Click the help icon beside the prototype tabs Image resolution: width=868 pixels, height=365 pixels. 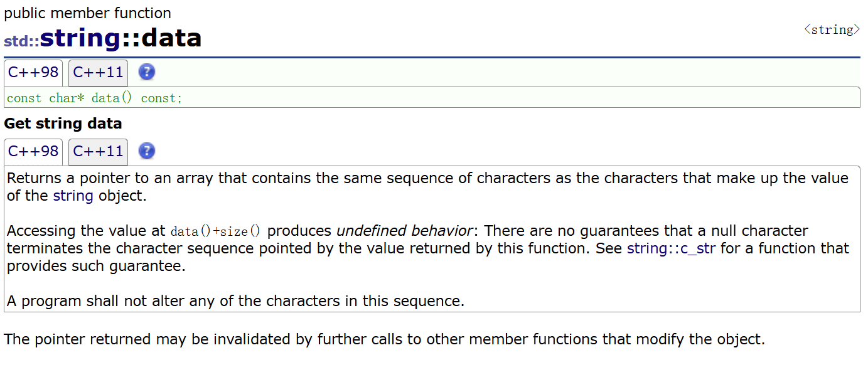[146, 72]
